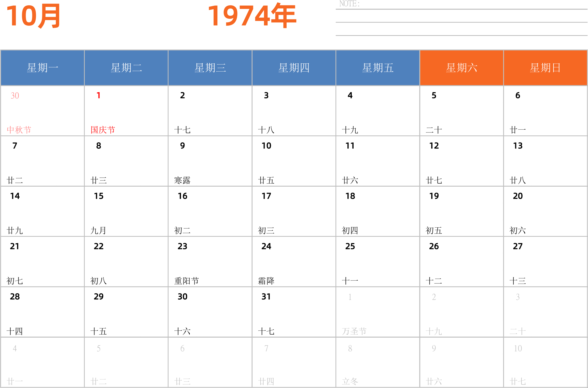Click the 廿一 label under 6

coord(518,130)
